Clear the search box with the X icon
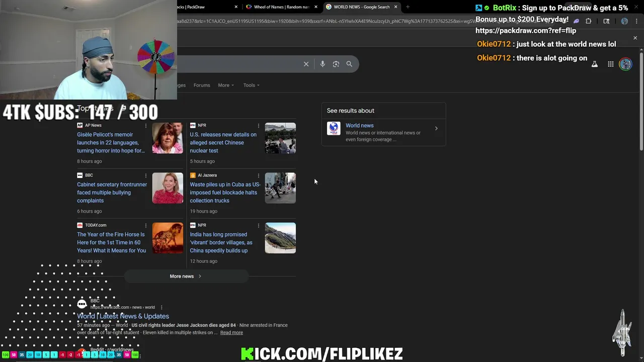The width and height of the screenshot is (644, 362). [306, 64]
